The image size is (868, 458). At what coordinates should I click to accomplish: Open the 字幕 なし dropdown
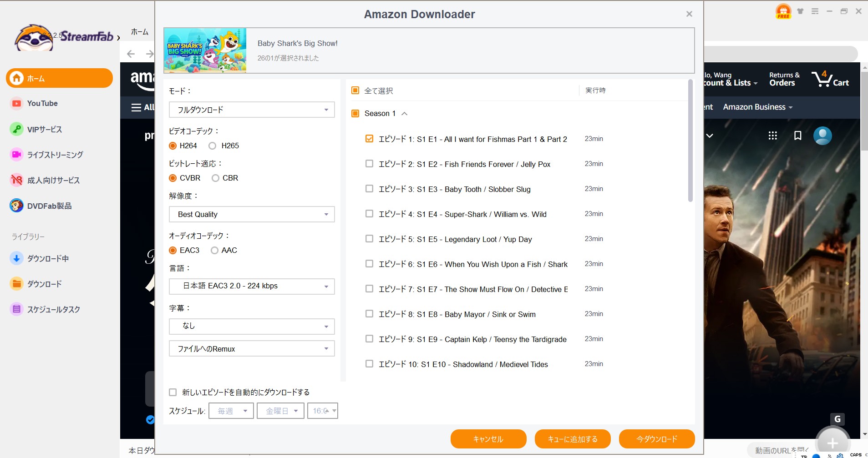pos(252,326)
